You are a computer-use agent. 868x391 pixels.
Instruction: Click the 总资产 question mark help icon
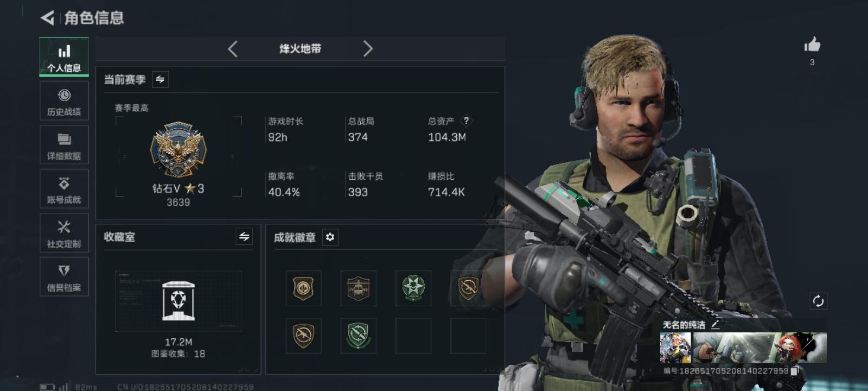tap(466, 121)
